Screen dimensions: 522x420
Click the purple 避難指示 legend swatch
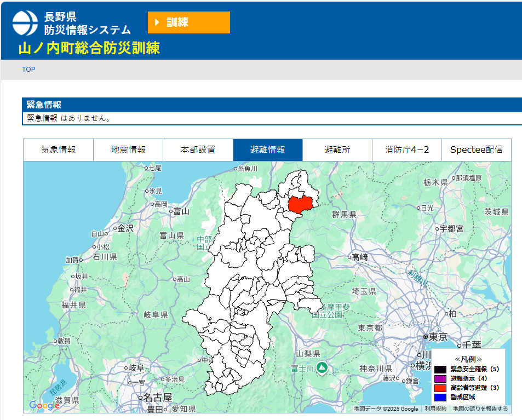tap(440, 378)
